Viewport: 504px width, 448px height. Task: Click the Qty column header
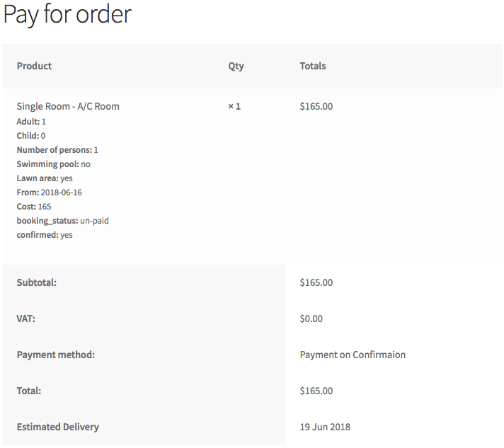click(x=236, y=66)
